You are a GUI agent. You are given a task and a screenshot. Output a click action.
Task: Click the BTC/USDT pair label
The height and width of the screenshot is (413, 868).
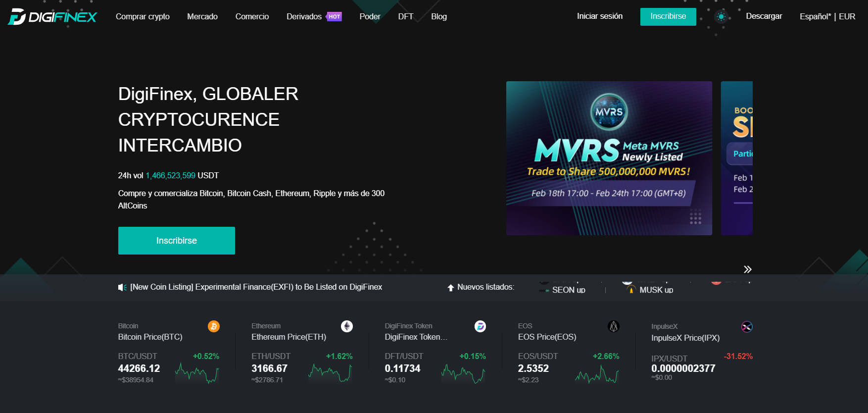point(138,357)
